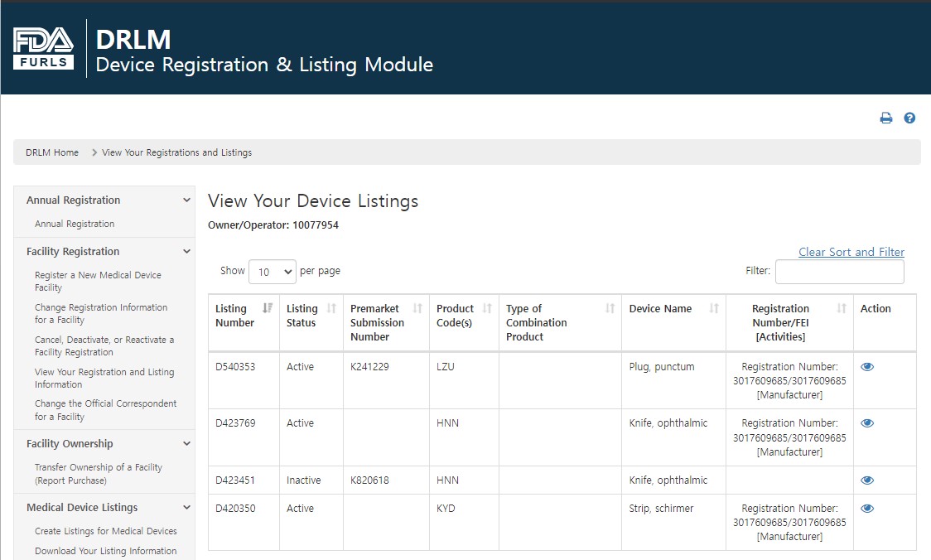Click the print page icon
931x560 pixels.
pos(885,118)
